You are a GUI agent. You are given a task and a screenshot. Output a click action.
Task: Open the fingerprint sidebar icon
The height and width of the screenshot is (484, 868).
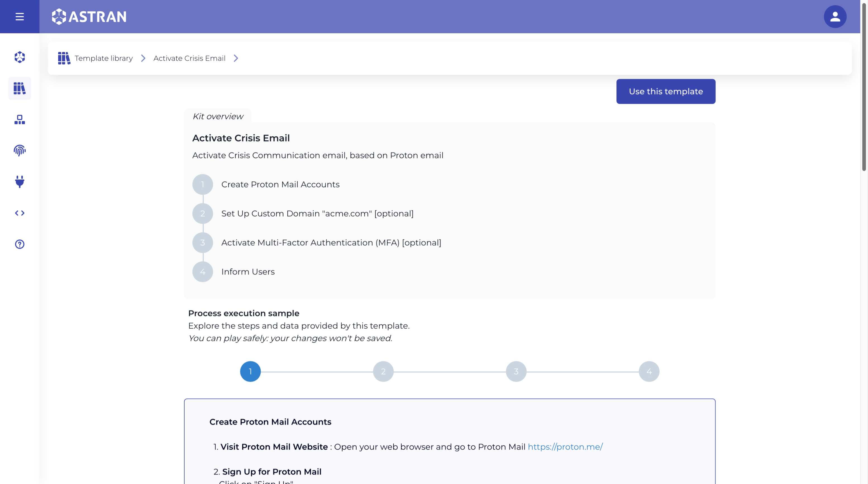[x=20, y=150]
